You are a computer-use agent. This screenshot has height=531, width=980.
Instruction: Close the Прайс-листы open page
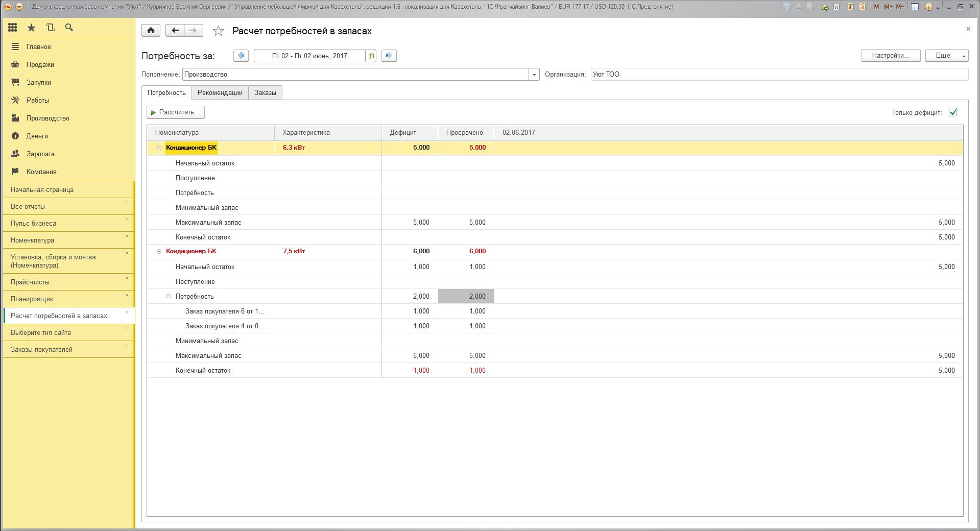(x=127, y=278)
